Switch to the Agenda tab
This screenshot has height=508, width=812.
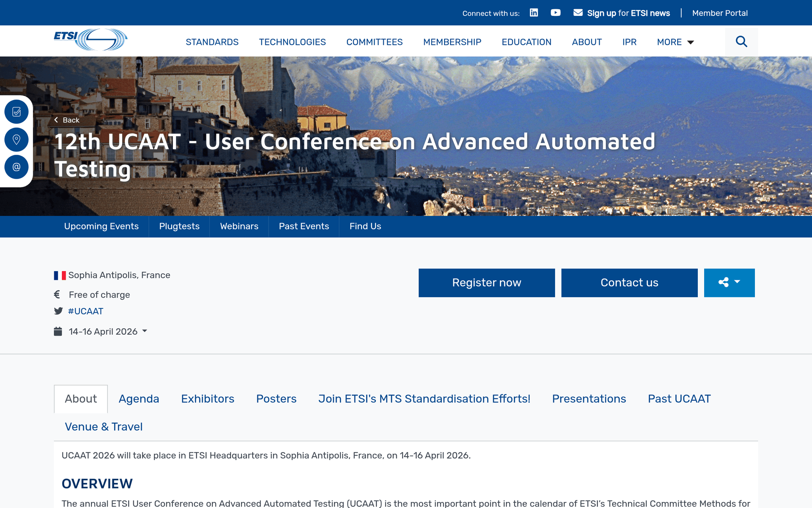(x=139, y=399)
